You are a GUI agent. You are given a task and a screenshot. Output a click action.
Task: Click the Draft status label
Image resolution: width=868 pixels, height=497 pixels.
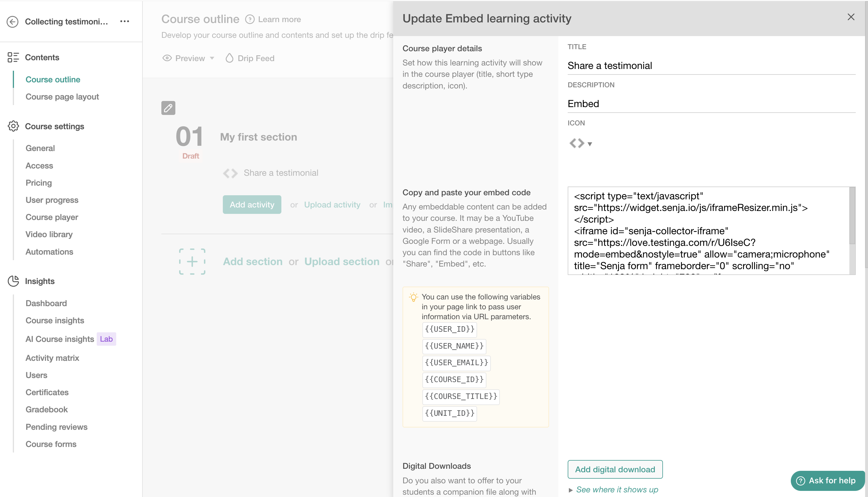[x=190, y=156]
